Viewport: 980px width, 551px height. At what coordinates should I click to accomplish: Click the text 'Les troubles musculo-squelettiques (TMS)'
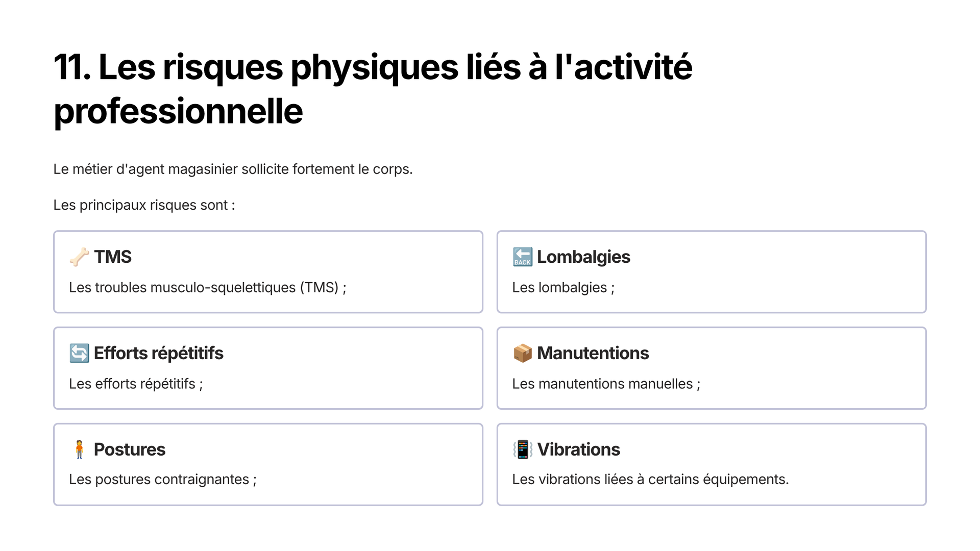point(204,288)
